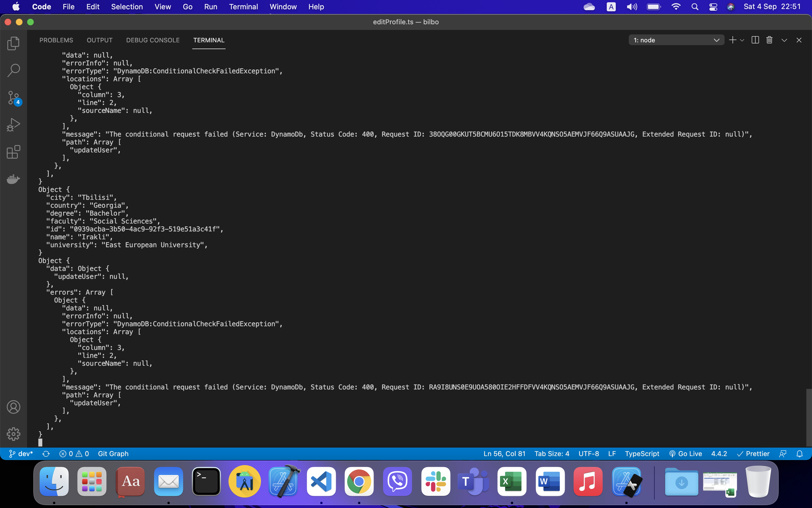Open Xcode from the dock

pyautogui.click(x=284, y=481)
